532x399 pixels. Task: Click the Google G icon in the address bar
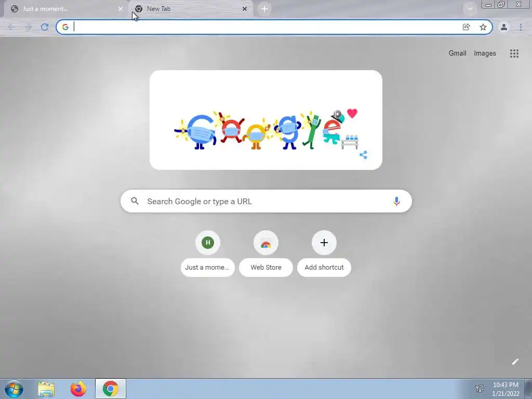[x=65, y=27]
